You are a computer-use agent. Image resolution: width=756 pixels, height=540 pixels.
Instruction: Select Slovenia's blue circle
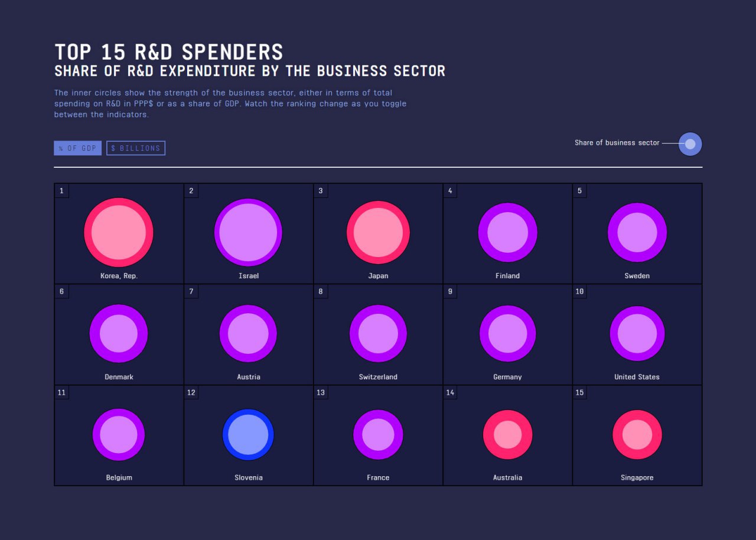tap(248, 434)
